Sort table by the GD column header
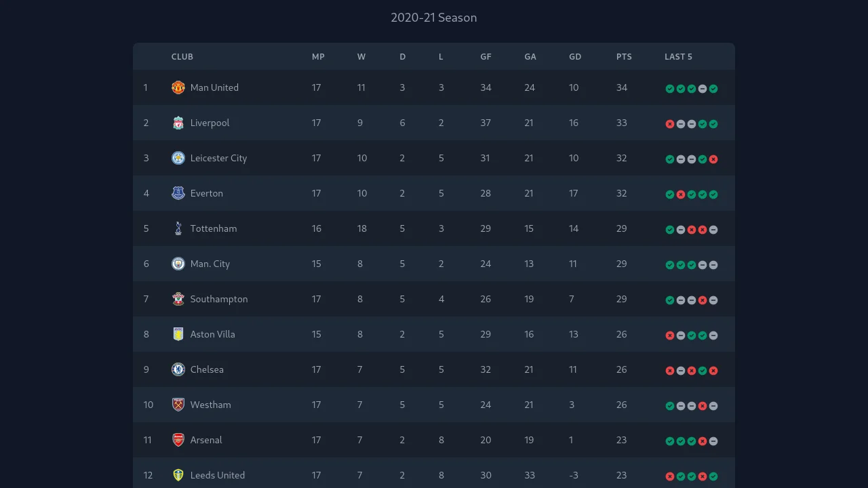 pyautogui.click(x=574, y=57)
